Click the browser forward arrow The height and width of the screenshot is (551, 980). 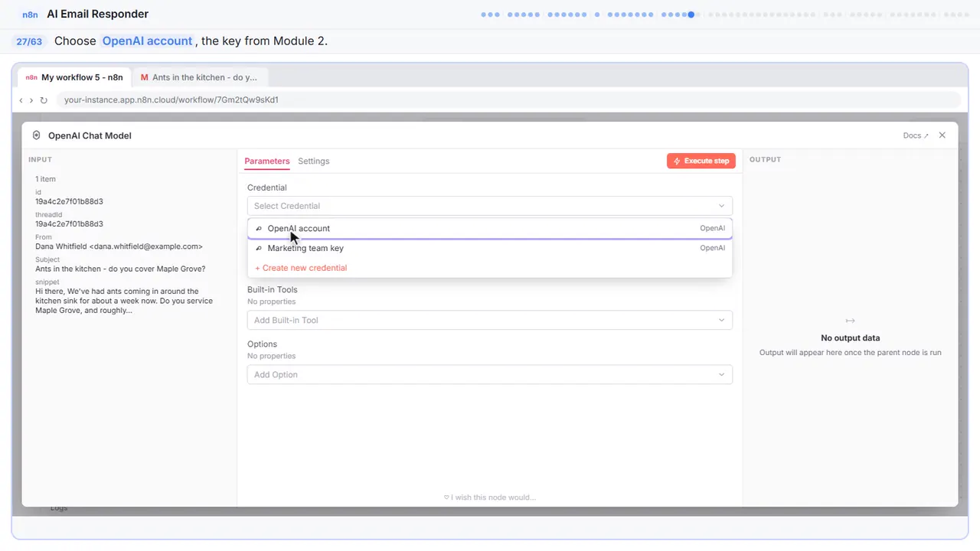click(x=31, y=100)
